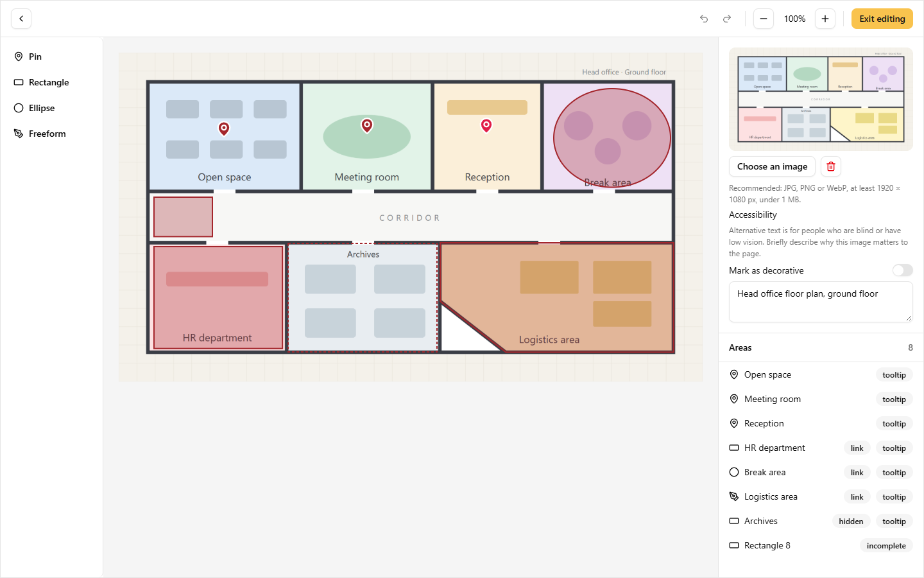Viewport: 924px width, 578px height.
Task: Click the floor plan thumbnail preview
Action: point(821,99)
